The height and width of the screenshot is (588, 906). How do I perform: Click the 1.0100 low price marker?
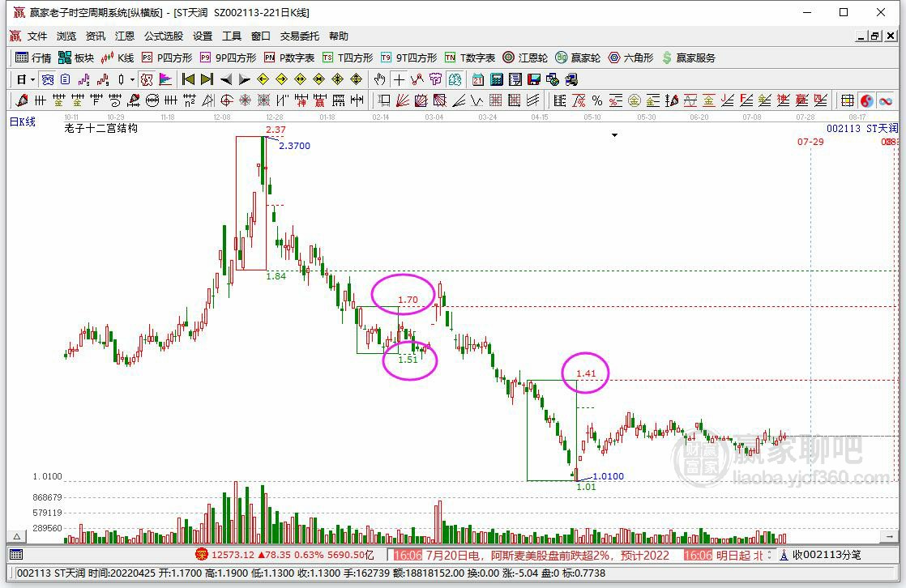coord(609,476)
